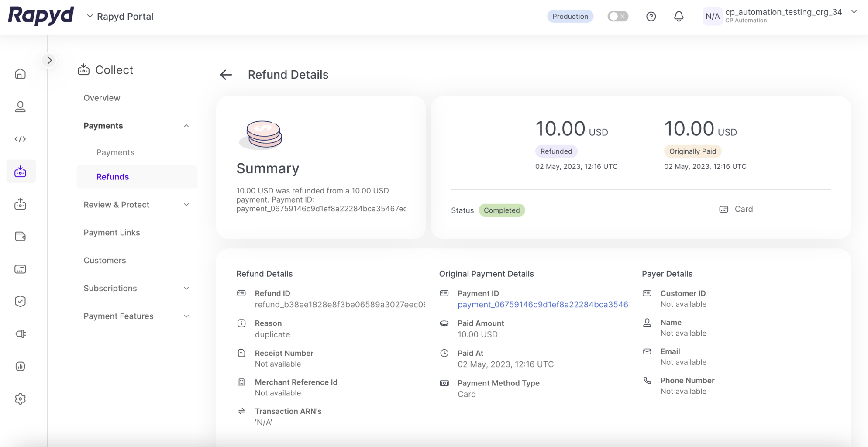The image size is (868, 447).
Task: Expand the Subscriptions section
Action: [x=186, y=288]
